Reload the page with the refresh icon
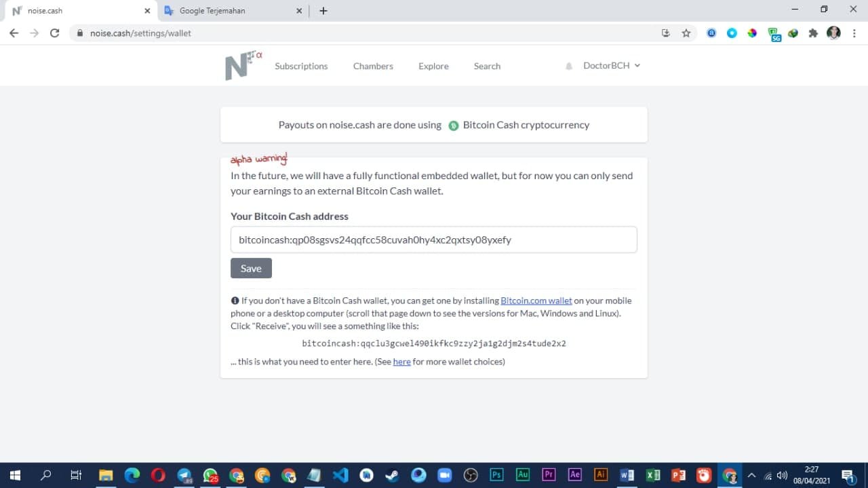The width and height of the screenshot is (868, 488). click(x=55, y=33)
